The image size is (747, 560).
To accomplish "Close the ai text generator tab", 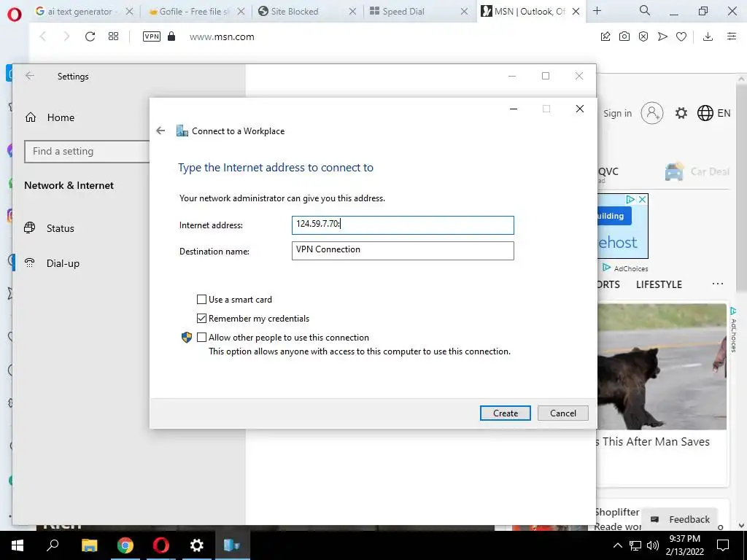I will (x=129, y=12).
